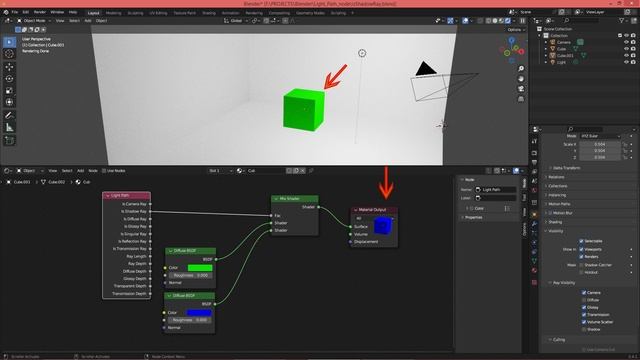Enable the Shadow Catcher mask
Image resolution: width=640 pixels, height=360 pixels.
[x=581, y=265]
